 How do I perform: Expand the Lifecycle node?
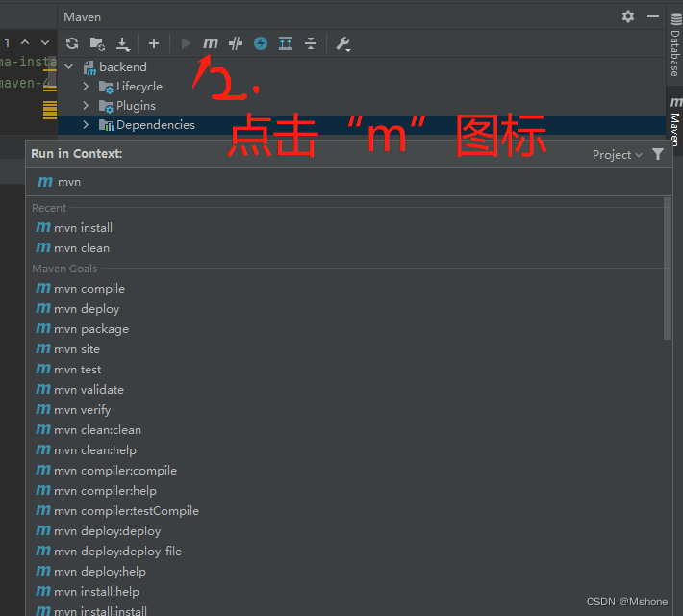(86, 87)
